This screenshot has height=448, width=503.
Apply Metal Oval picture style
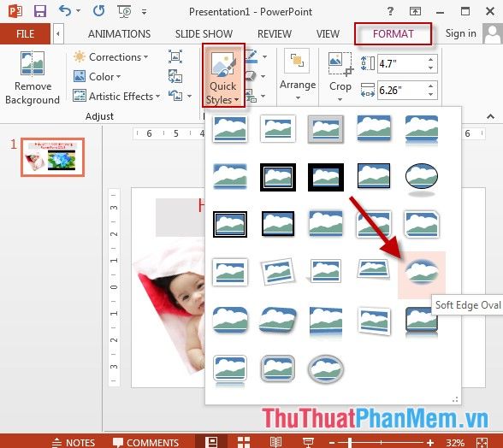coord(326,369)
